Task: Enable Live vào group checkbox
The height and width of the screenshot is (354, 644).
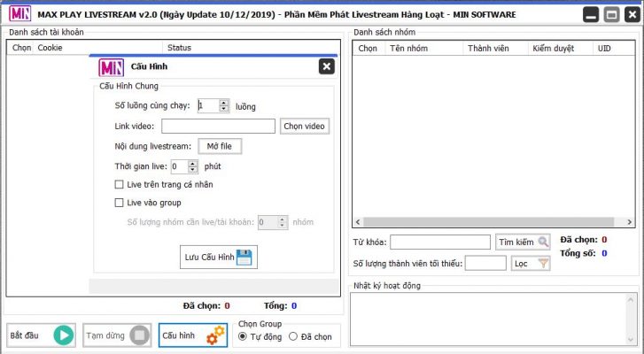Action: click(x=120, y=203)
